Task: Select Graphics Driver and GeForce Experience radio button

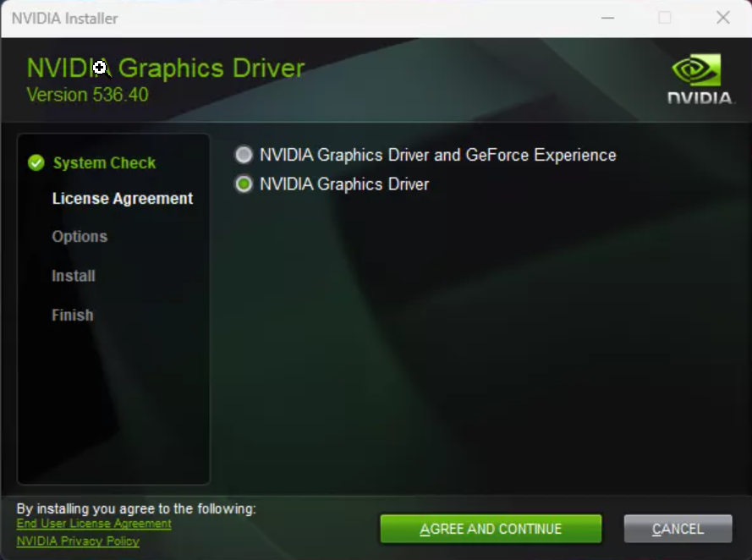Action: click(244, 155)
